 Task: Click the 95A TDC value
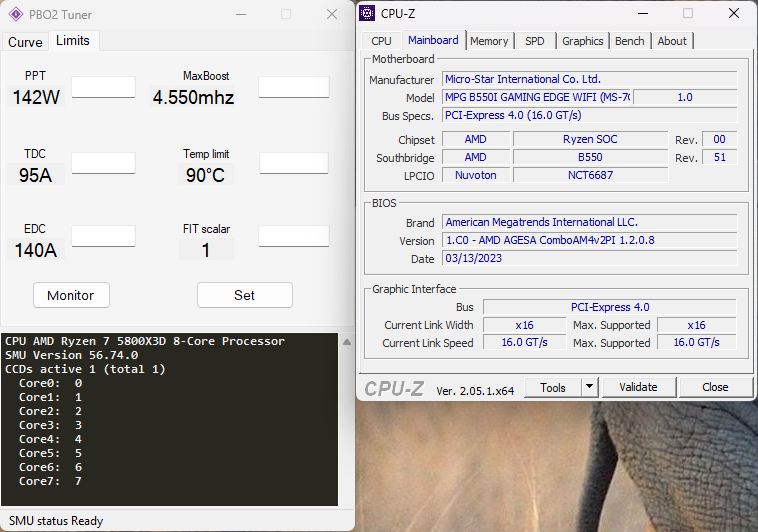35,175
